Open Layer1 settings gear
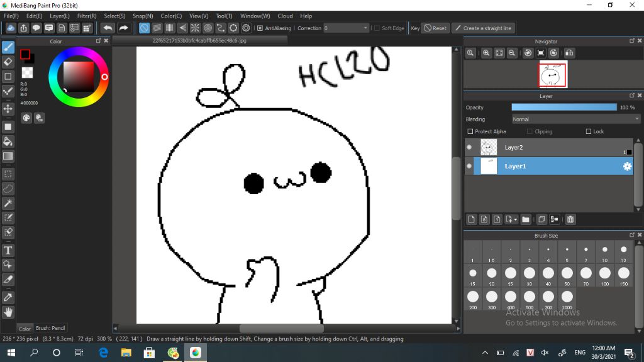Image resolution: width=644 pixels, height=362 pixels. 627,166
